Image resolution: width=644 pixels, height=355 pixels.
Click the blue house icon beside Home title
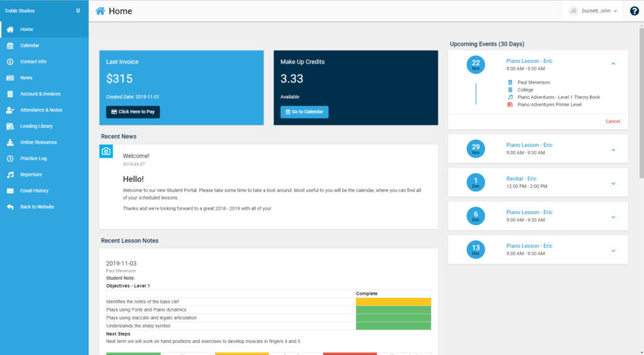coord(100,11)
